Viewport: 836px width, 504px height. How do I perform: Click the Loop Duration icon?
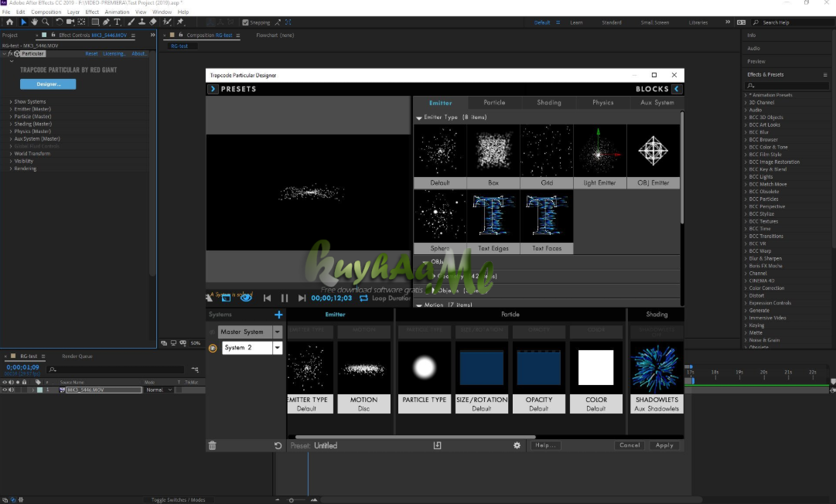click(x=363, y=298)
